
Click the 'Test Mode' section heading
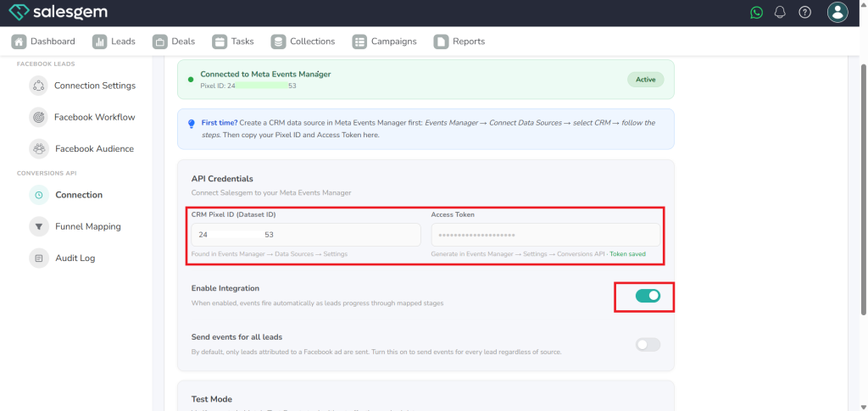[211, 399]
